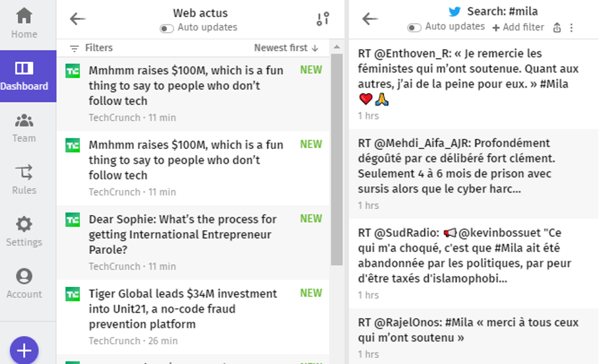599x364 pixels.
Task: Go to Home in sidebar
Action: click(24, 23)
